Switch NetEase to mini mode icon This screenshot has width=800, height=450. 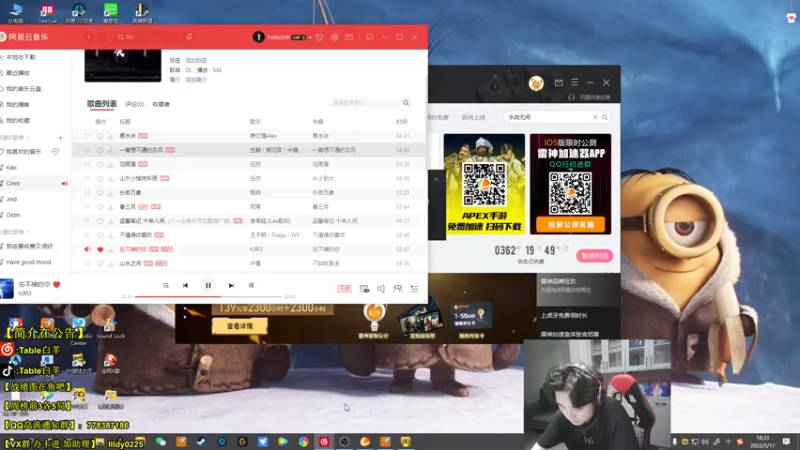click(x=370, y=37)
